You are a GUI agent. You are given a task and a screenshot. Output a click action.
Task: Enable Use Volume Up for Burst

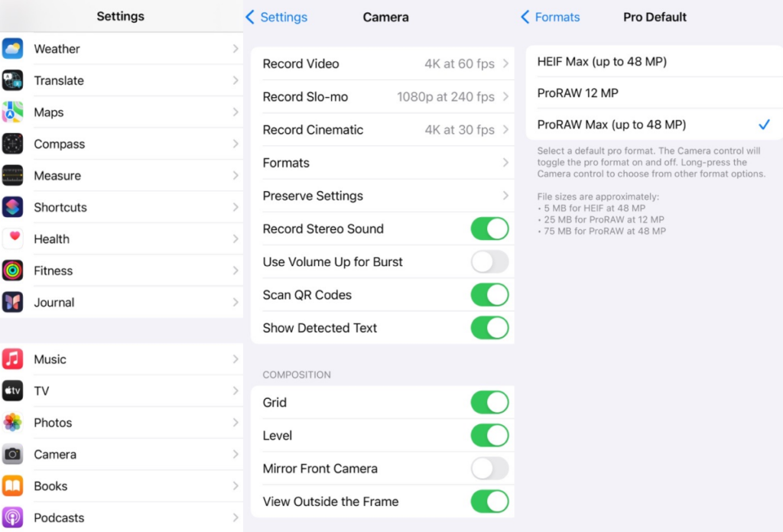[489, 262]
